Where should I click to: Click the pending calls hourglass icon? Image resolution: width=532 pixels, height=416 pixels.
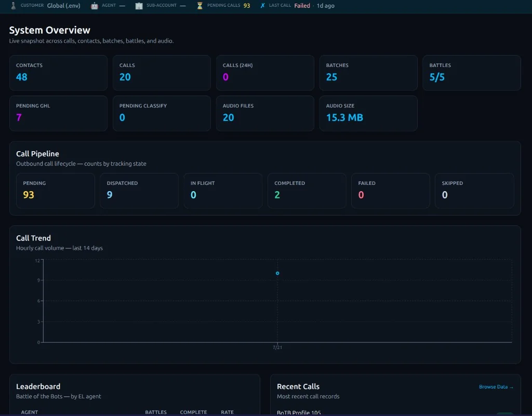pos(200,6)
